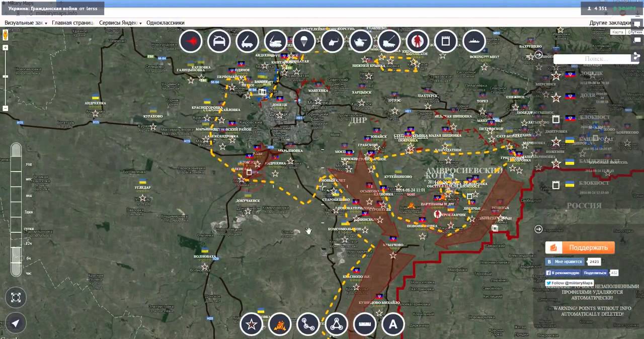
Task: Select the multiple-launch missile system icon
Action: pos(276,42)
